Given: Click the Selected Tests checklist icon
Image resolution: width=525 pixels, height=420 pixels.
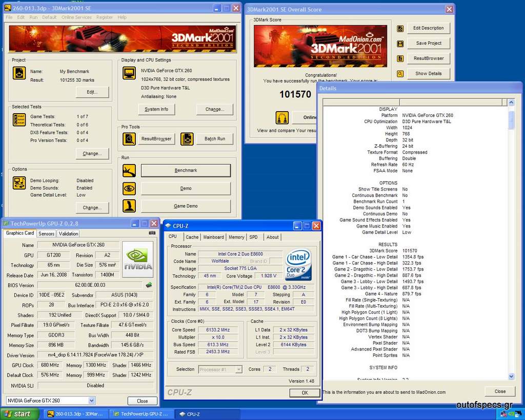Looking at the screenshot, I should (x=19, y=120).
